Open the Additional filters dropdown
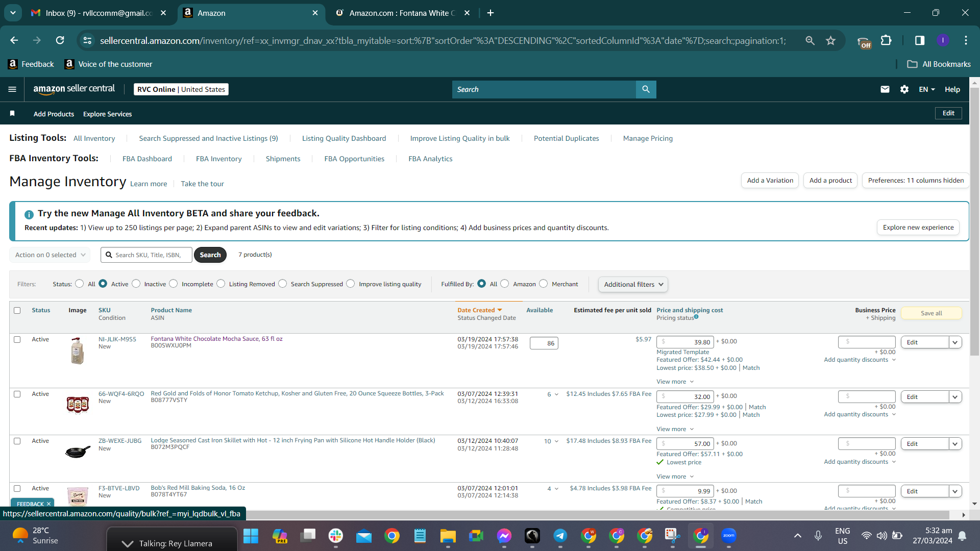Image resolution: width=980 pixels, height=551 pixels. tap(633, 284)
